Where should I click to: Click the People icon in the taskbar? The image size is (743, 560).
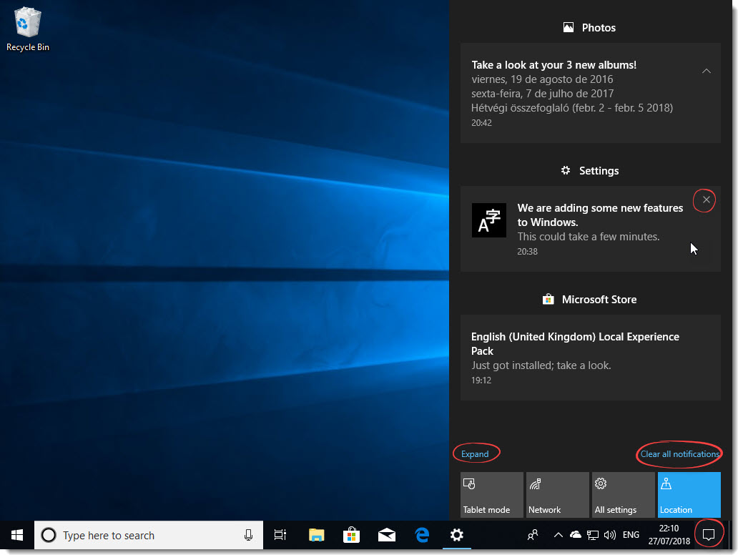point(533,534)
